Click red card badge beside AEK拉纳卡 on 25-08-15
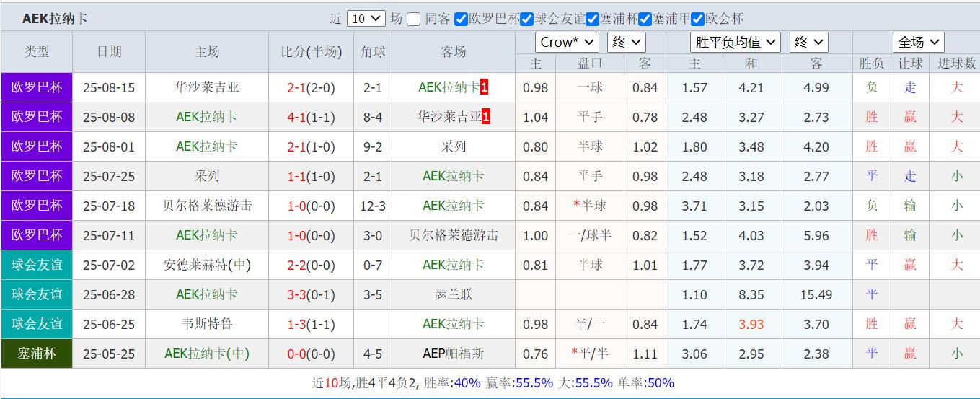 coord(485,87)
